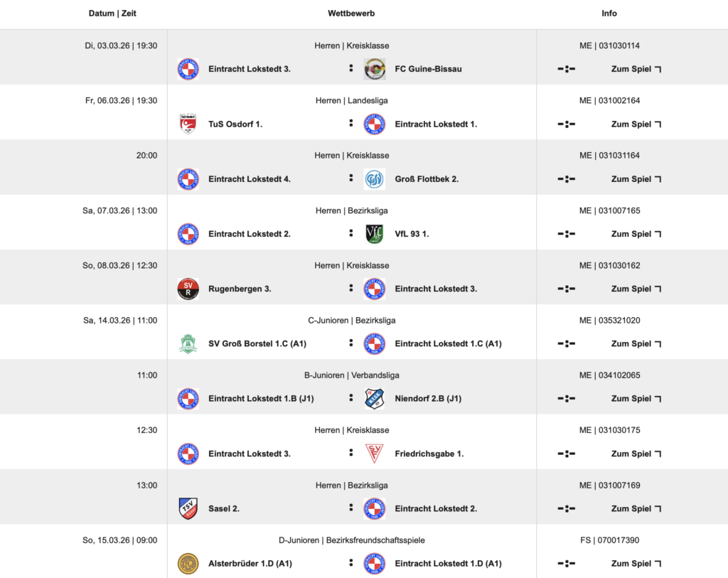Click the Alsterbrüder 1.D round logo

(188, 564)
